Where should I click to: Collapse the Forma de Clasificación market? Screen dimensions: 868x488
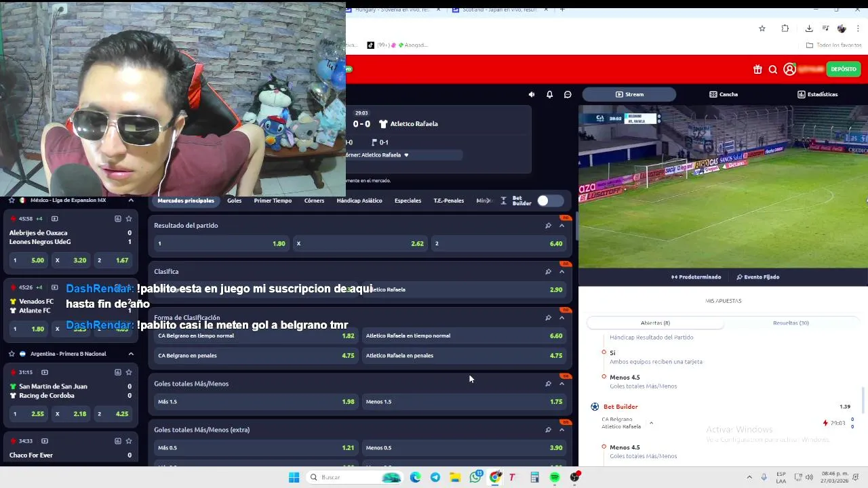point(561,318)
